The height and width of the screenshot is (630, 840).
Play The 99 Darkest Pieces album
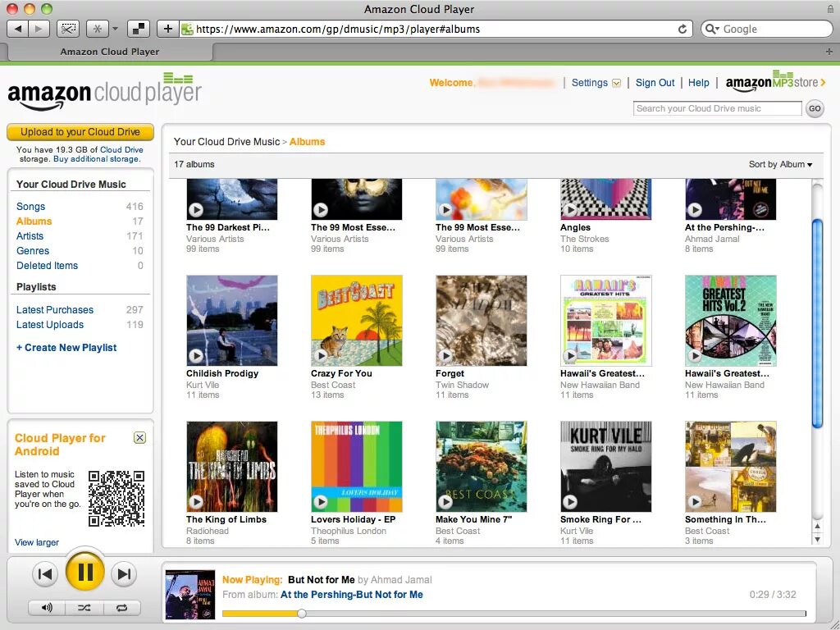tap(196, 210)
